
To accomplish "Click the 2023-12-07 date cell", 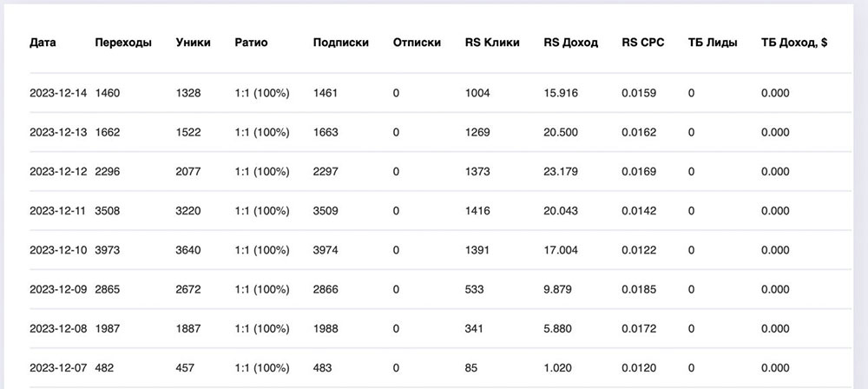I will pyautogui.click(x=58, y=367).
